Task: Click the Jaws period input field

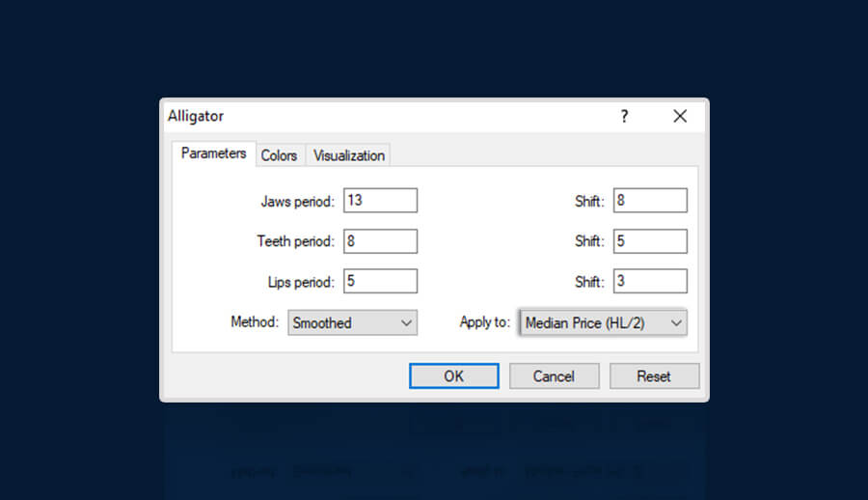Action: pyautogui.click(x=380, y=201)
